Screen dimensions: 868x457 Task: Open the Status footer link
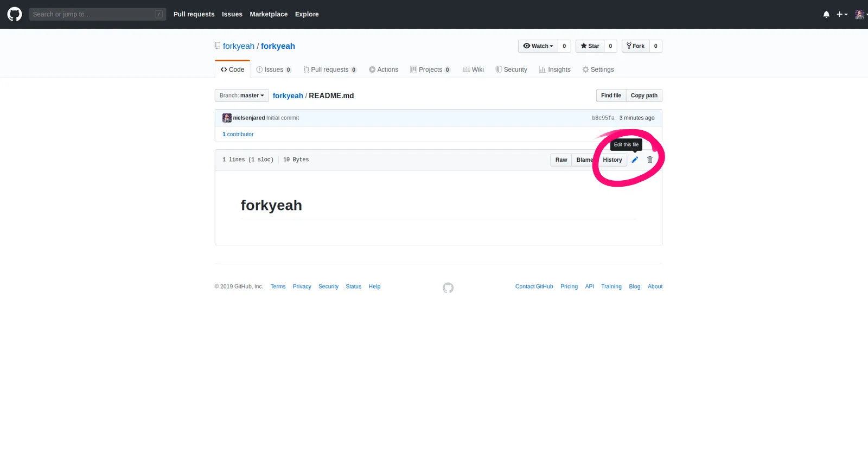(x=353, y=287)
